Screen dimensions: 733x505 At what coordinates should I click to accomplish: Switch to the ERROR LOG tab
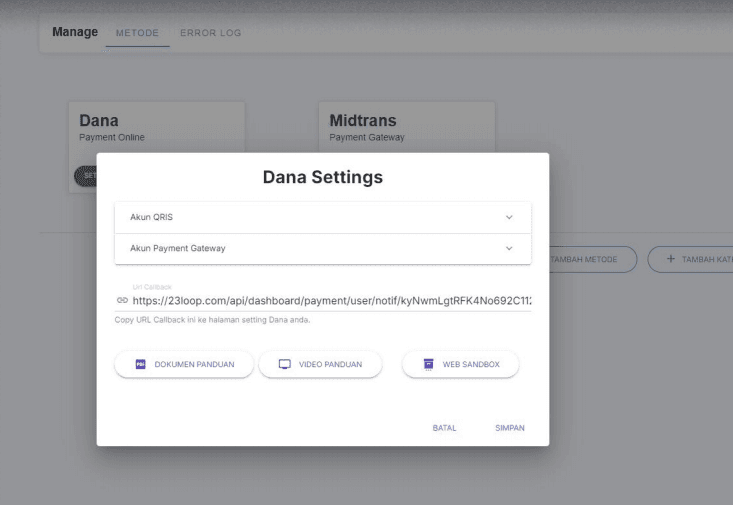click(x=210, y=33)
